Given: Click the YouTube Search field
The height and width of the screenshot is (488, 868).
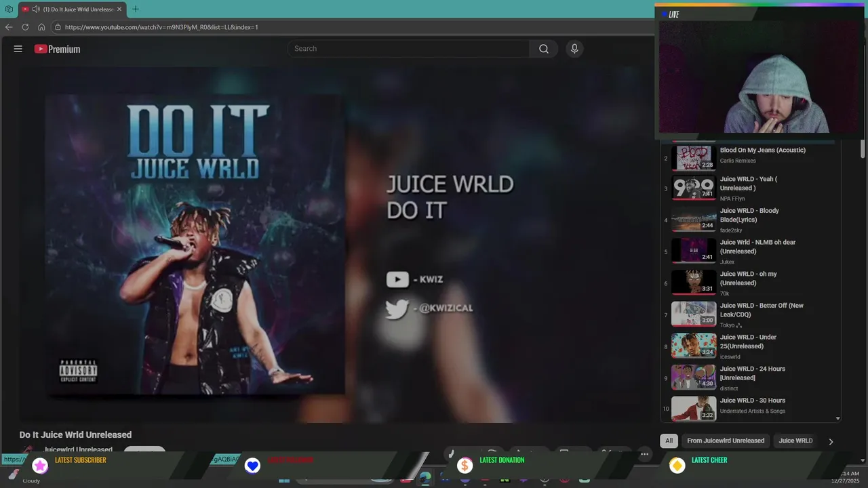Looking at the screenshot, I should [409, 49].
